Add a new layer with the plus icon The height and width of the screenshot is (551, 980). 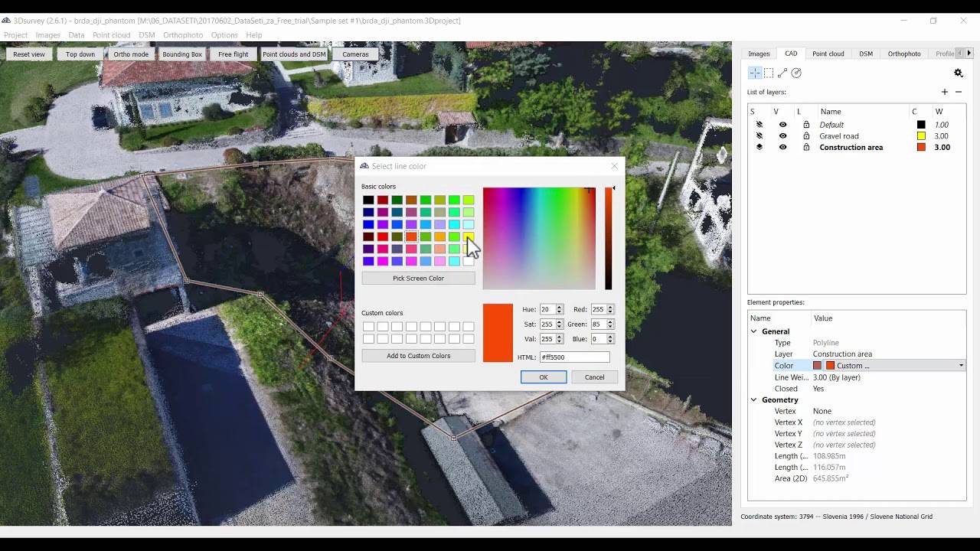[x=944, y=92]
